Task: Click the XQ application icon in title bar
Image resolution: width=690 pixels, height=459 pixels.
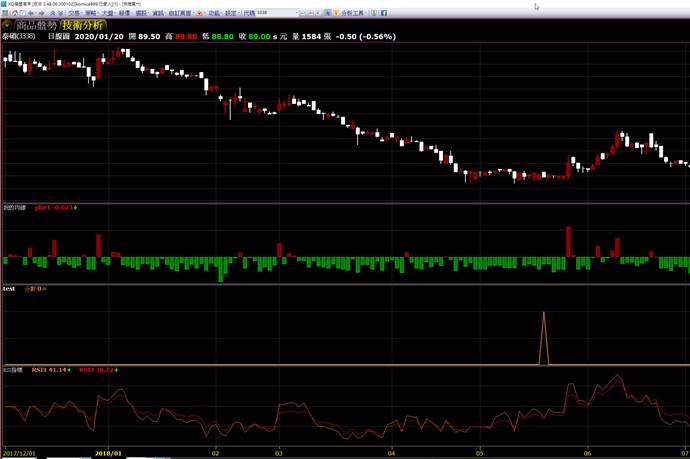Action: click(x=4, y=5)
